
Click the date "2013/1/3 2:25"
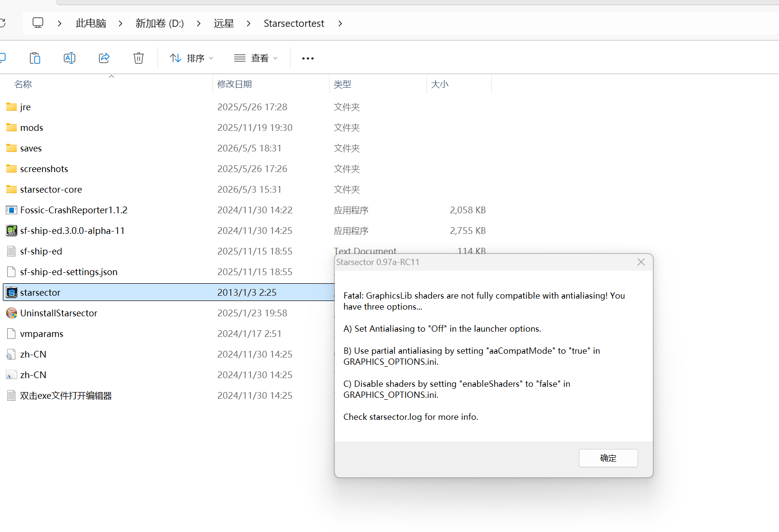click(x=247, y=292)
